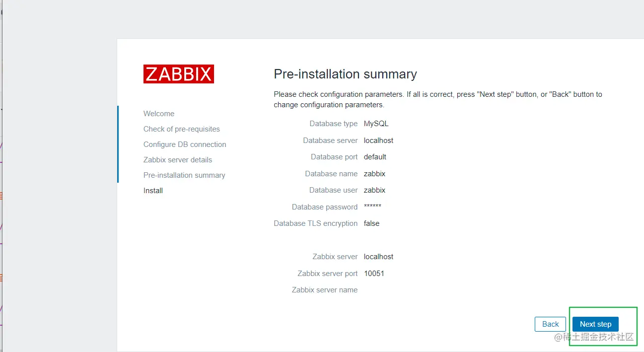This screenshot has width=644, height=352.
Task: Click the TLS encryption false value
Action: 371,223
